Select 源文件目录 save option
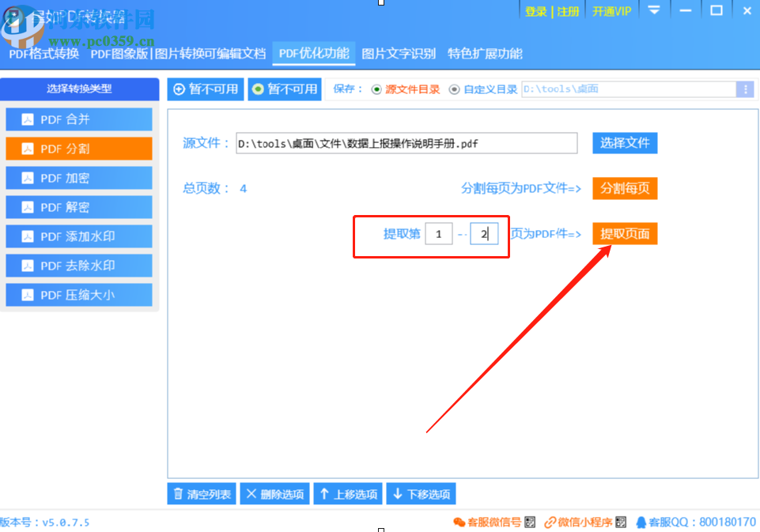This screenshot has width=760, height=532. tap(406, 89)
